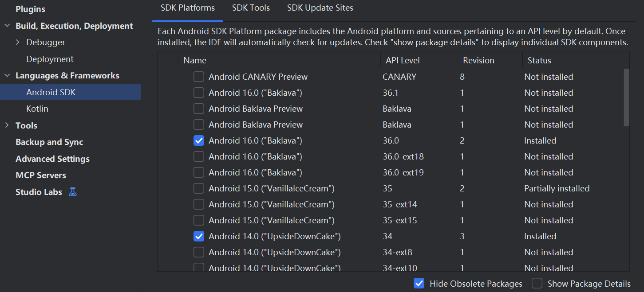Open MCP Servers settings
The image size is (644, 292).
click(41, 175)
